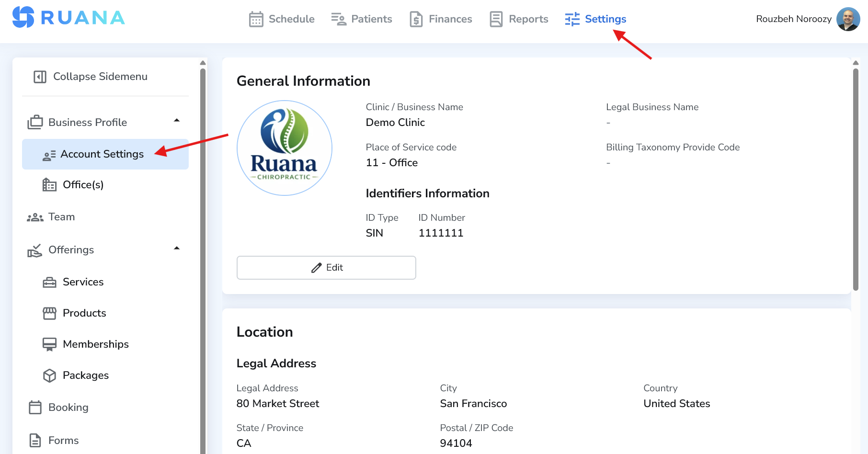Viewport: 868px width, 454px height.
Task: Open the Rouzbeh Noroozy profile avatar
Action: pyautogui.click(x=847, y=19)
